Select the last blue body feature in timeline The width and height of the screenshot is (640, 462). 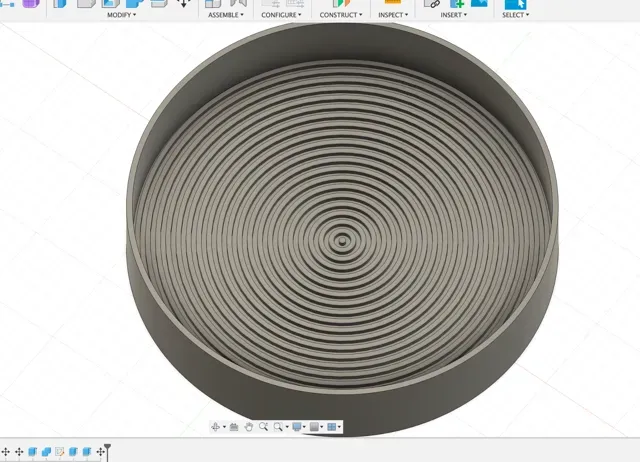click(87, 452)
